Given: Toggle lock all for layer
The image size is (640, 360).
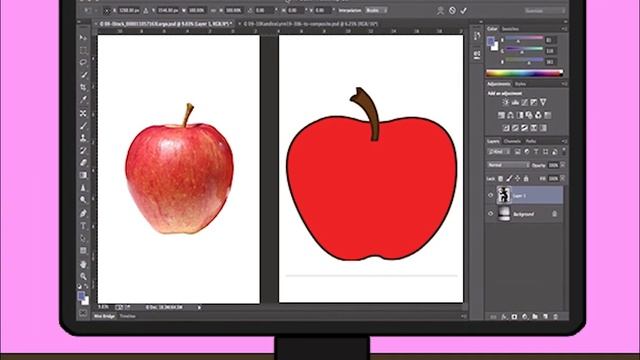Looking at the screenshot, I should (526, 178).
